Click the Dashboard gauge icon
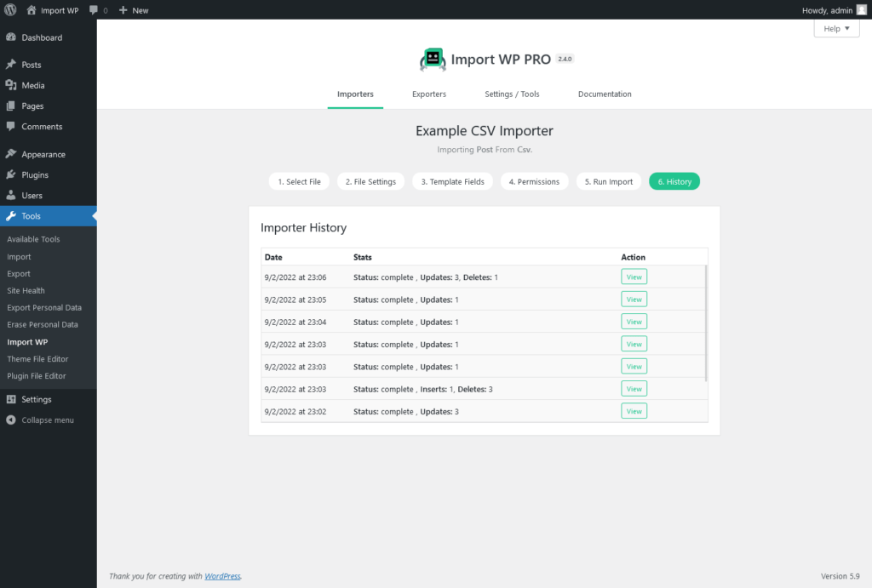872x588 pixels. pyautogui.click(x=10, y=37)
